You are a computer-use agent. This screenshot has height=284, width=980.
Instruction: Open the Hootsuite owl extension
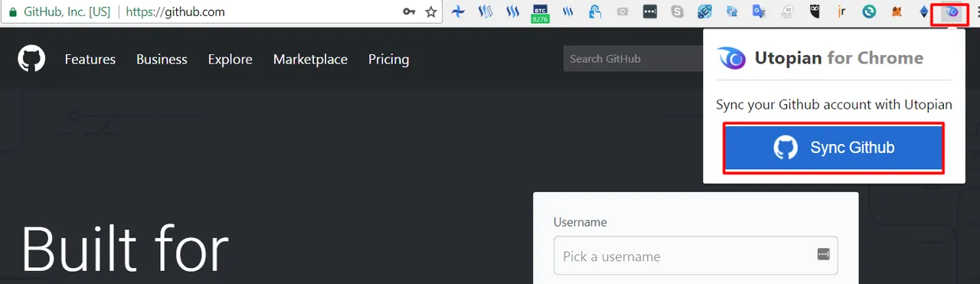pos(815,12)
